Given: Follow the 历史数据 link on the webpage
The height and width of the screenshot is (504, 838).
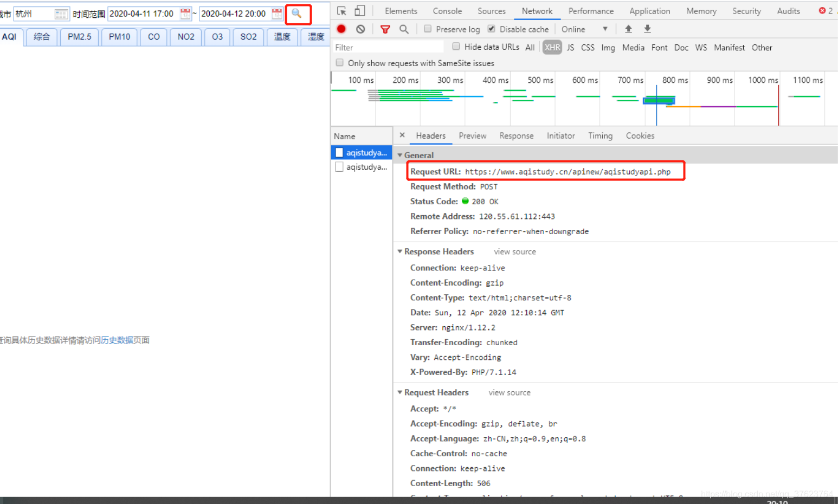Looking at the screenshot, I should [117, 340].
